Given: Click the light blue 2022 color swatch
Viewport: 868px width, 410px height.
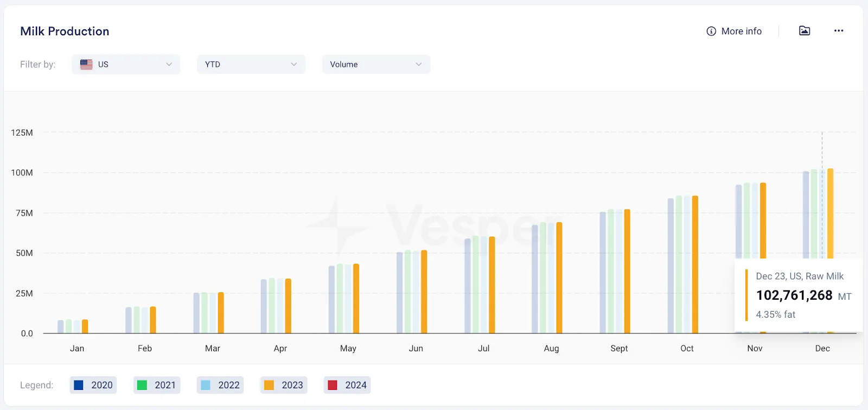Looking at the screenshot, I should pos(206,385).
